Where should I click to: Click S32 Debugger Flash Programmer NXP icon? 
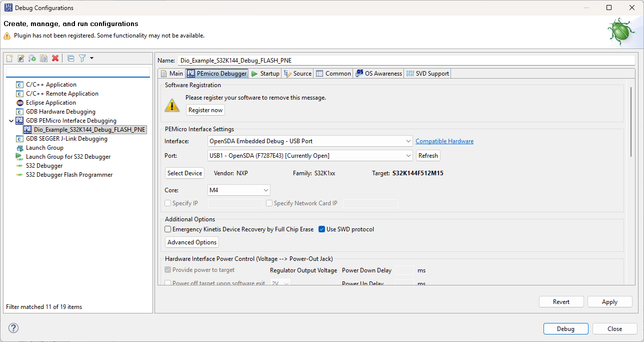[x=20, y=175]
